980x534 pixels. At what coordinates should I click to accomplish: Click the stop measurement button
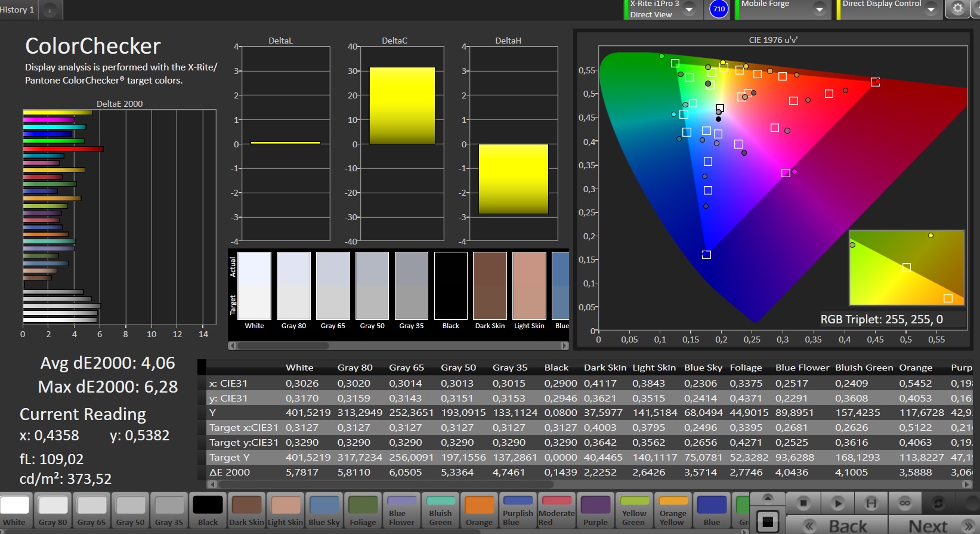(803, 503)
